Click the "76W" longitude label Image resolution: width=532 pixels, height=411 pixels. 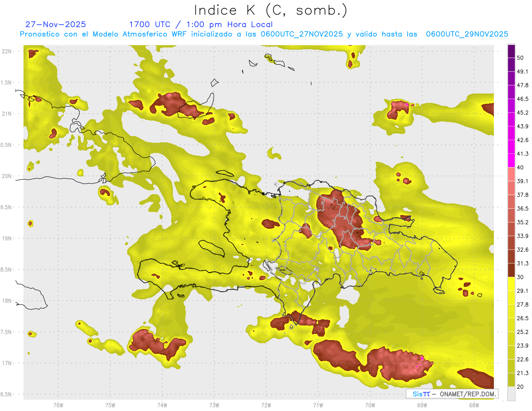click(58, 405)
